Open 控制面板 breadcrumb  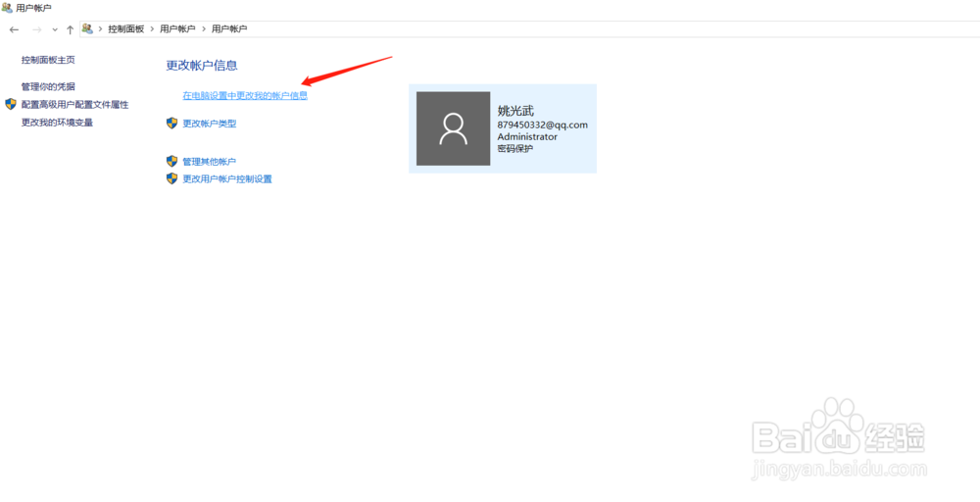tap(125, 28)
